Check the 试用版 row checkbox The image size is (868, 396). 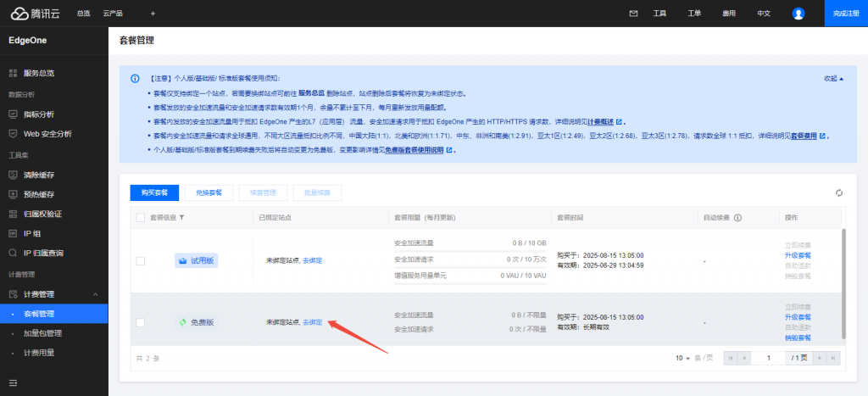click(141, 260)
